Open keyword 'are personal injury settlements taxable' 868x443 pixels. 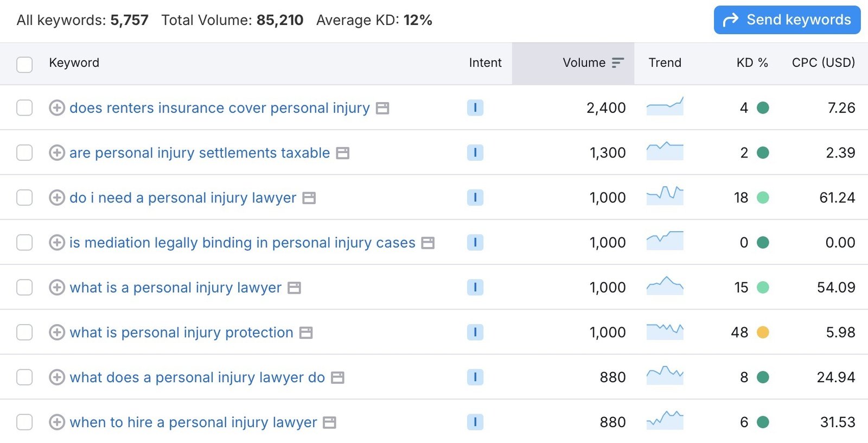200,153
